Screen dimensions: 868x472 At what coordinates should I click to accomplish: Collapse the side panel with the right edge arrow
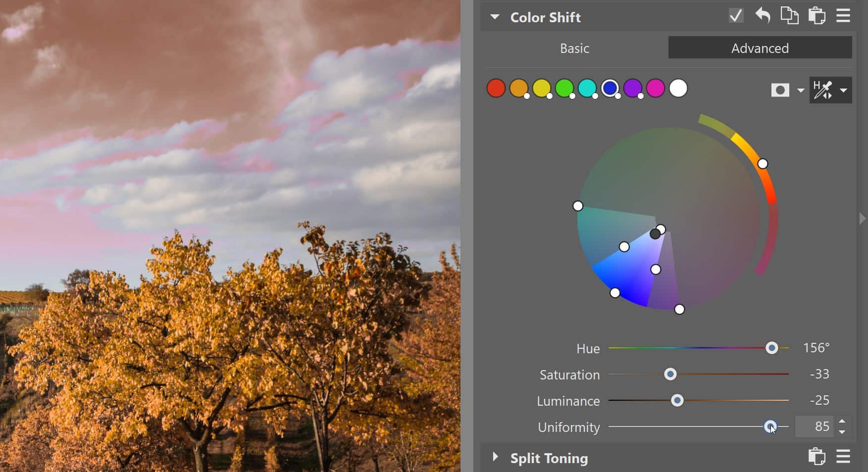[863, 218]
